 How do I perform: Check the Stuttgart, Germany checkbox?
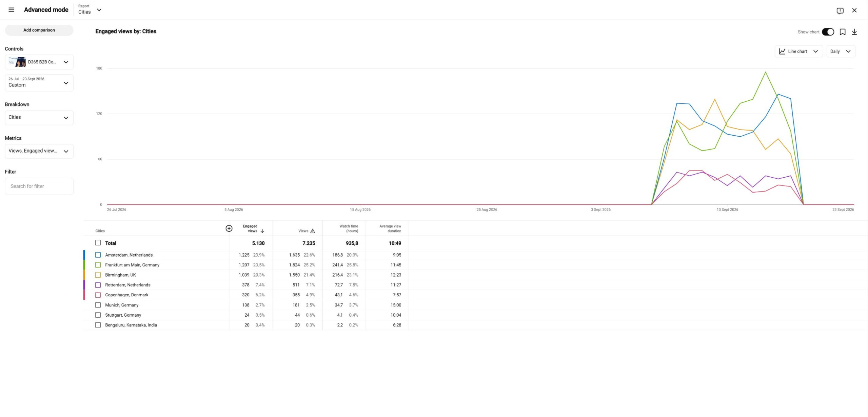click(98, 315)
